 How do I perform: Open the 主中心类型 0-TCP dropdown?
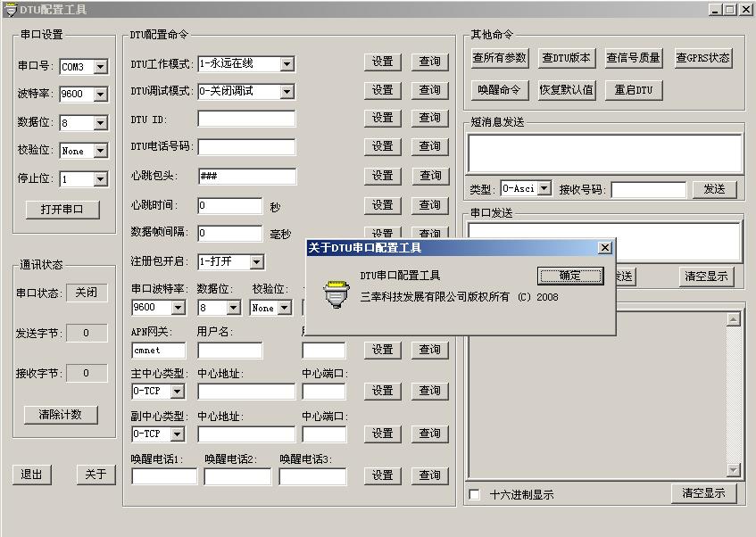[177, 392]
